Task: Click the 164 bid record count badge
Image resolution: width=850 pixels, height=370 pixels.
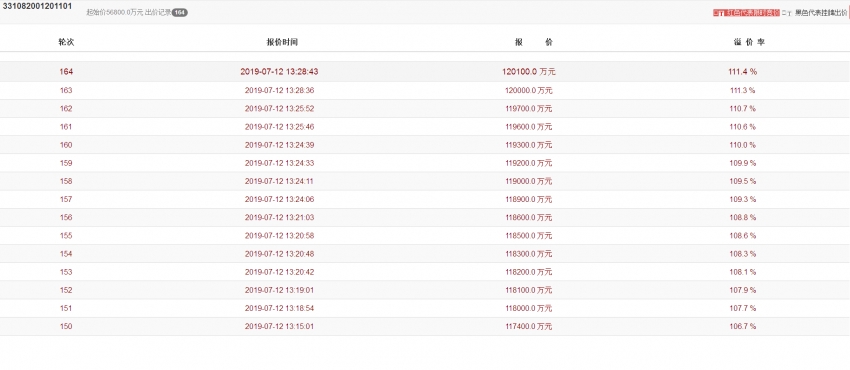Action: coord(179,12)
